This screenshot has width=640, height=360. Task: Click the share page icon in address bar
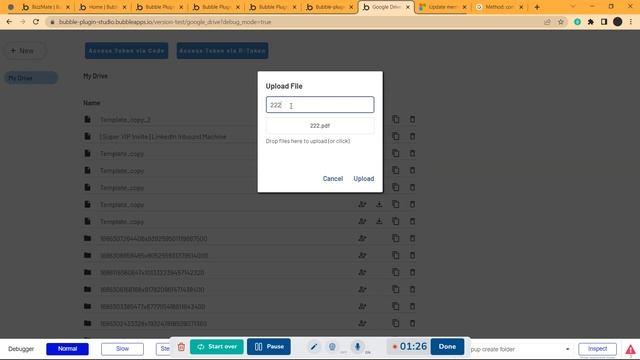[x=547, y=22]
